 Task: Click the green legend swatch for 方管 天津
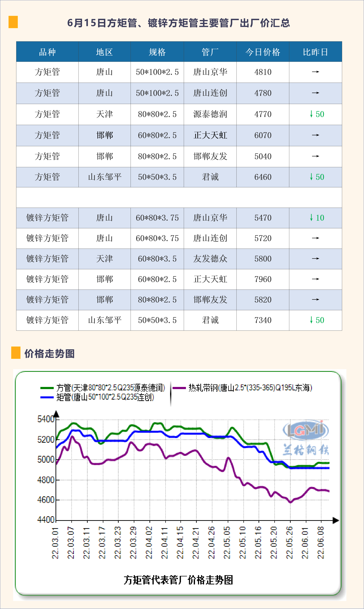tap(47, 388)
